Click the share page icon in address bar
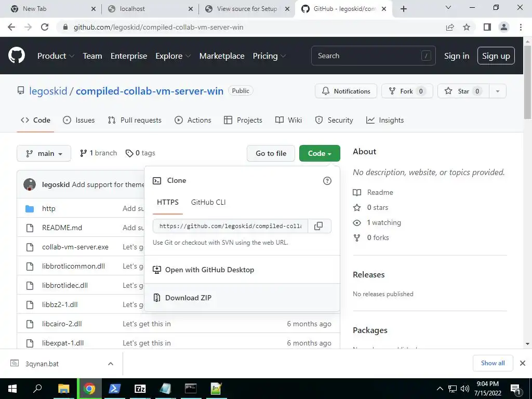Image resolution: width=532 pixels, height=399 pixels. [x=450, y=27]
